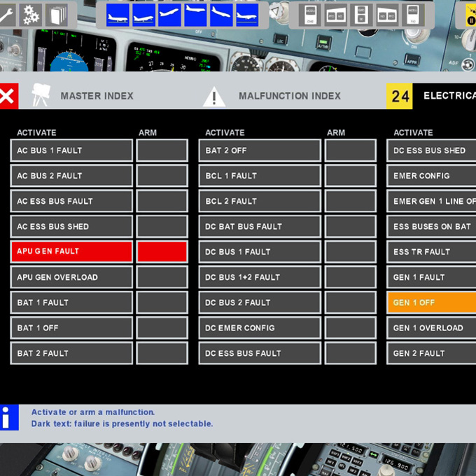Select the level cruise airplane icon

pyautogui.click(x=195, y=15)
